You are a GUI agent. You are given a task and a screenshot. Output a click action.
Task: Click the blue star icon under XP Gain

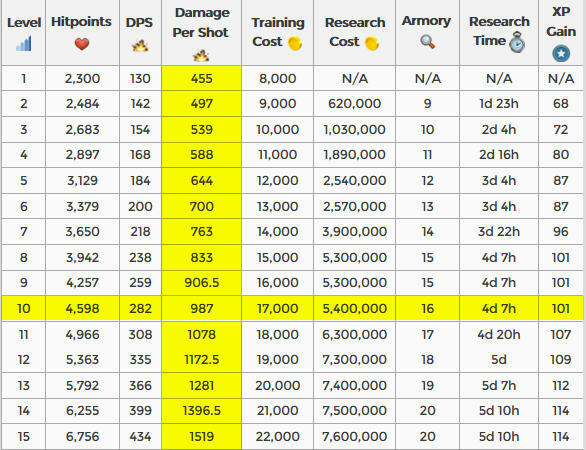561,53
